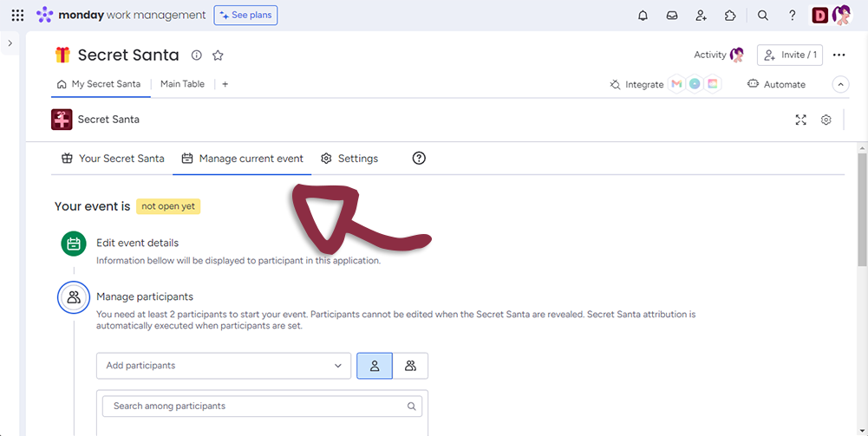
Task: Collapse the board header with chevron
Action: tap(840, 84)
